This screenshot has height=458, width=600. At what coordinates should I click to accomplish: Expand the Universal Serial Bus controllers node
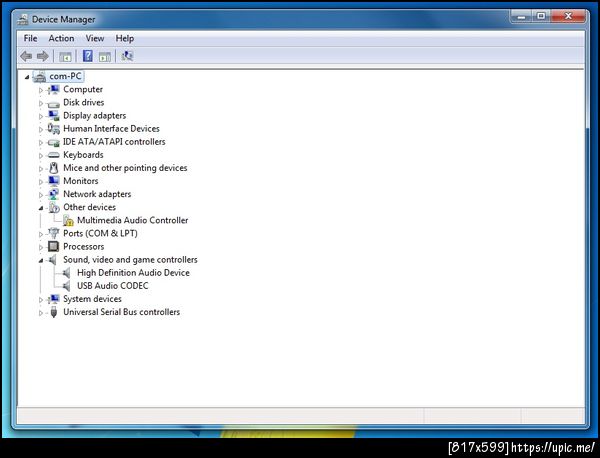(41, 313)
